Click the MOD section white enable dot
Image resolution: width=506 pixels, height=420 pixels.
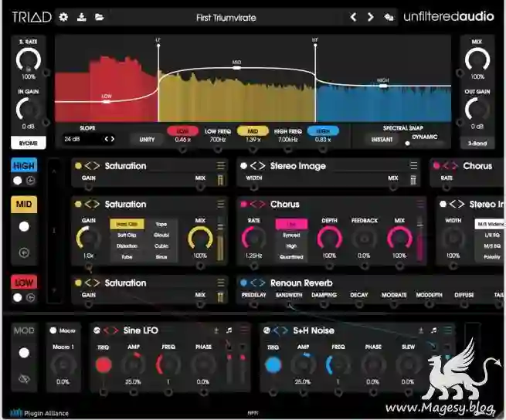(x=24, y=353)
